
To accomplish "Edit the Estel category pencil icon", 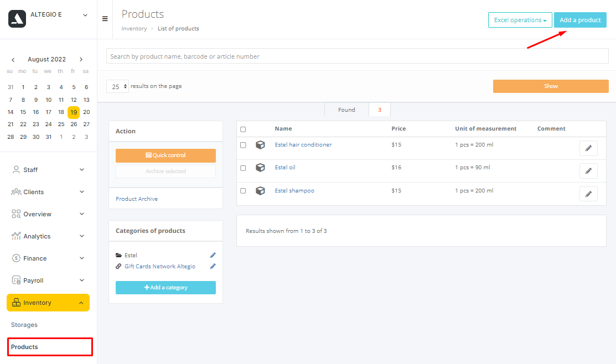I will click(x=213, y=255).
